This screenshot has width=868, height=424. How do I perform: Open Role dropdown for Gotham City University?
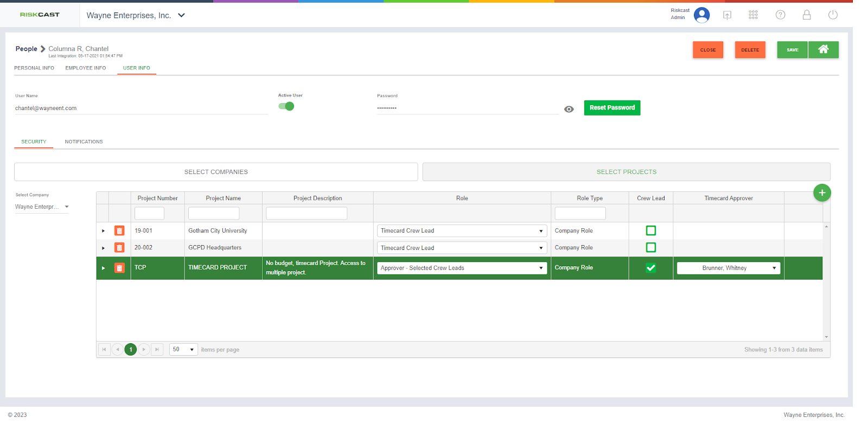click(462, 231)
